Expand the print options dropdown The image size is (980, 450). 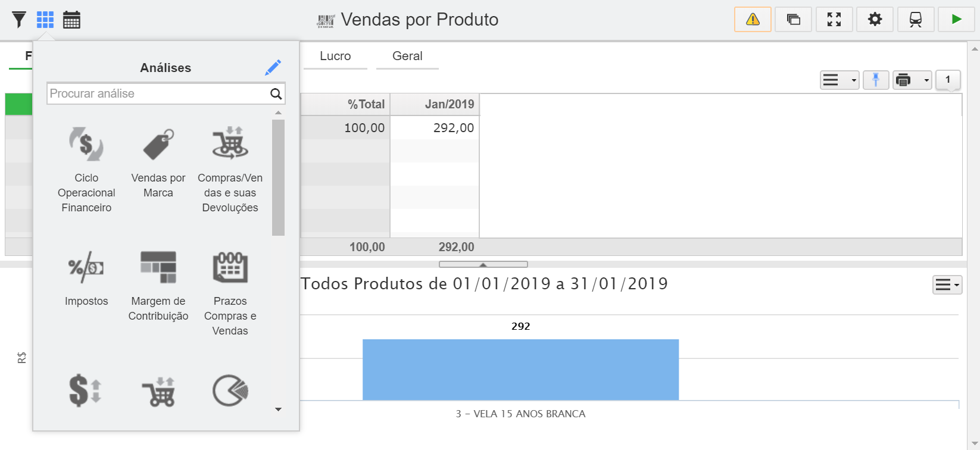(x=912, y=80)
